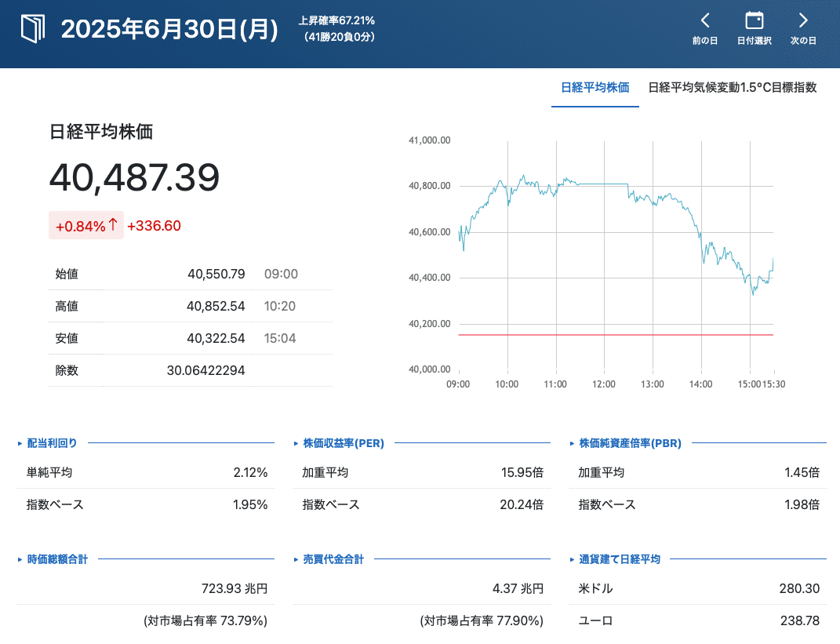This screenshot has width=840, height=644.
Task: Click the red up arrow change indicator
Action: [113, 225]
